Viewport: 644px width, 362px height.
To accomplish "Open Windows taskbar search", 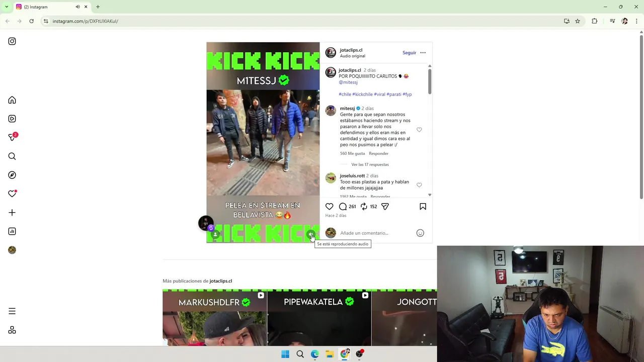I will pos(300,354).
